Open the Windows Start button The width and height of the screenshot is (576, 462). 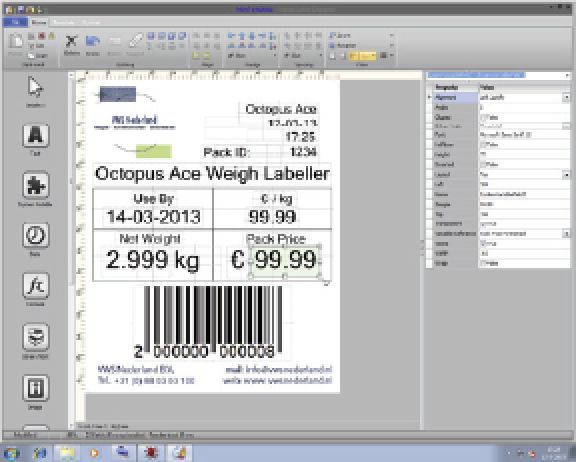[x=11, y=453]
